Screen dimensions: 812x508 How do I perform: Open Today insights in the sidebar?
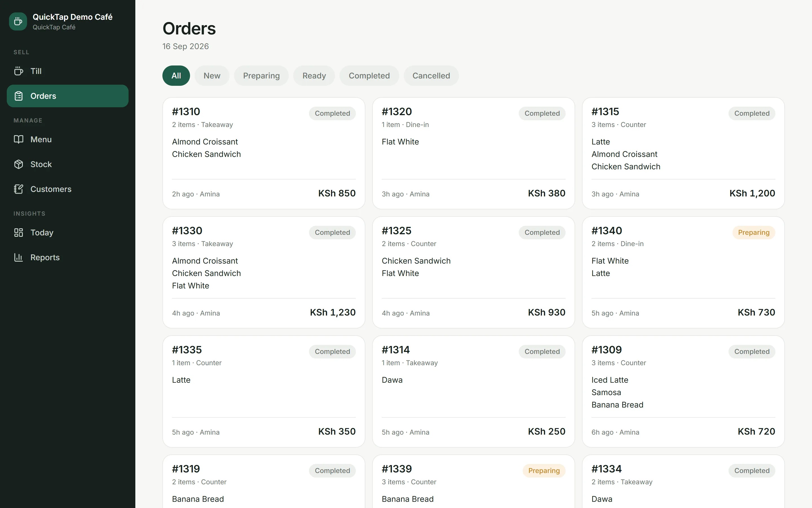pos(67,233)
